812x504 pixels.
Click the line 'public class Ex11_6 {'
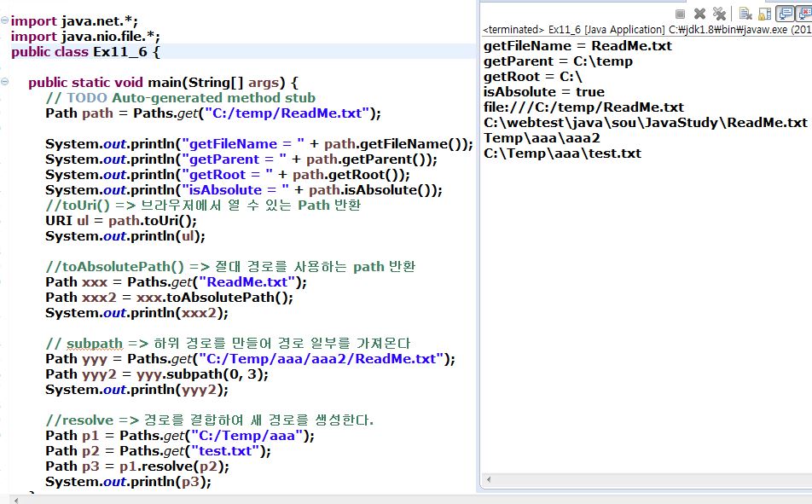point(86,52)
